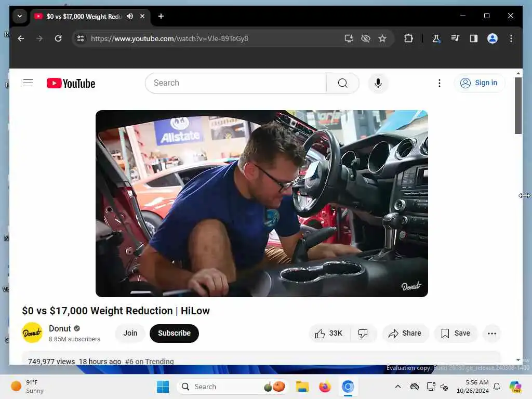Reload the YouTube page
Image resolution: width=532 pixels, height=399 pixels.
(x=58, y=38)
